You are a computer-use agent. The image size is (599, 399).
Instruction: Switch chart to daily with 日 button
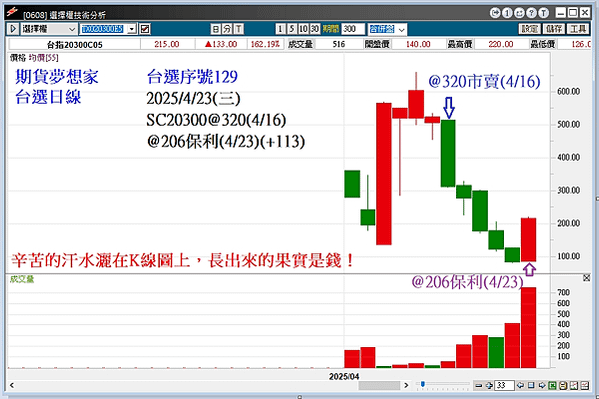click(x=215, y=29)
